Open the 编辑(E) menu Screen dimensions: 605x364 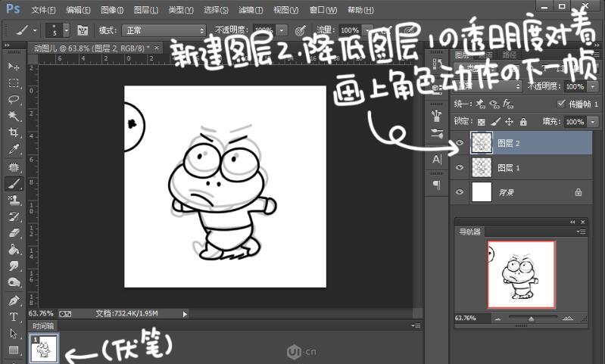(x=78, y=10)
